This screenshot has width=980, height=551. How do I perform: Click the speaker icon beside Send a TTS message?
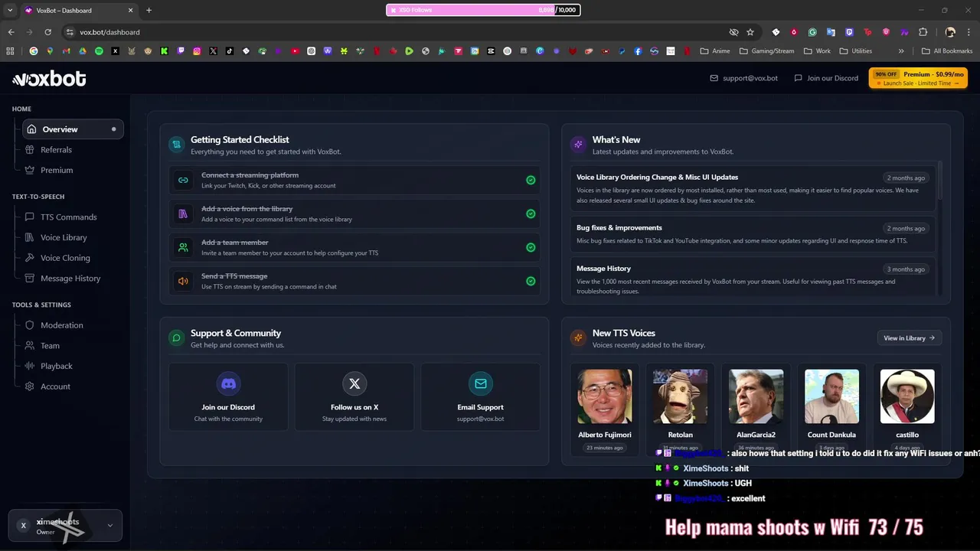coord(183,281)
